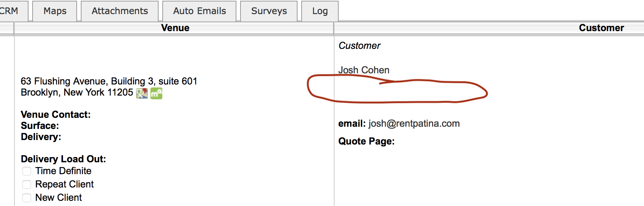Click the josh@rentpatina.com email address

point(414,123)
